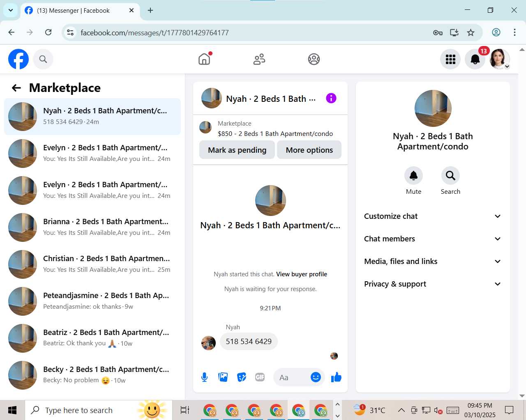The image size is (526, 420).
Task: Open Peteandjasmine conversation in list
Action: click(92, 301)
